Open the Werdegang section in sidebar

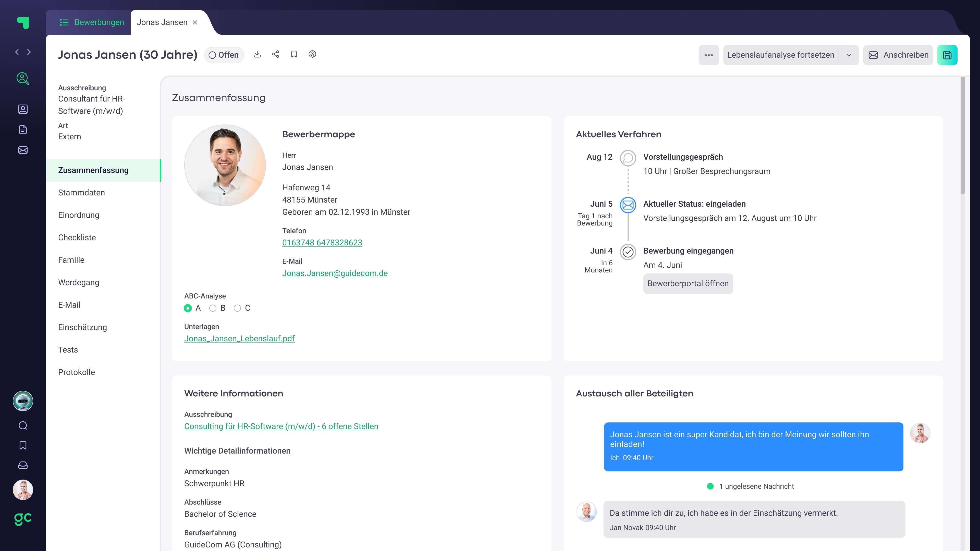(79, 283)
